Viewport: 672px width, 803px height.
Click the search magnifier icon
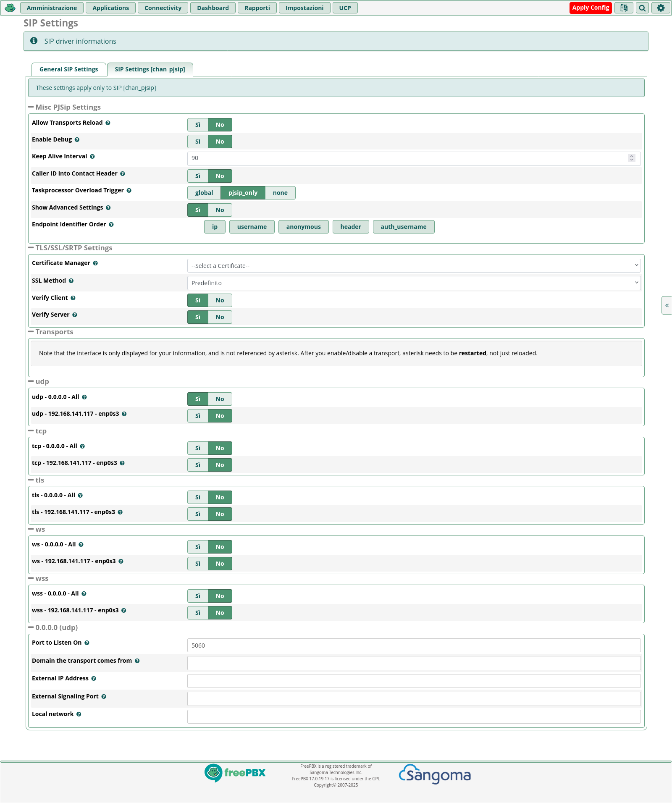tap(642, 8)
